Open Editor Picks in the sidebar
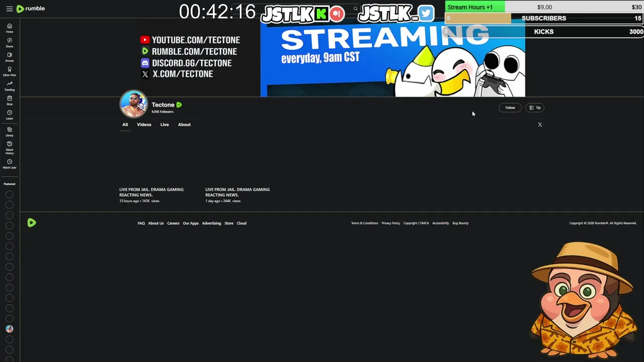Image resolution: width=644 pixels, height=362 pixels. [x=10, y=71]
